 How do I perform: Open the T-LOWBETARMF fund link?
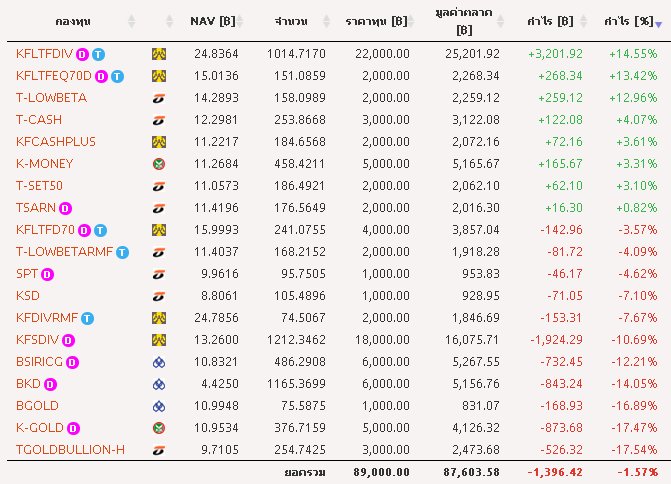pyautogui.click(x=65, y=252)
